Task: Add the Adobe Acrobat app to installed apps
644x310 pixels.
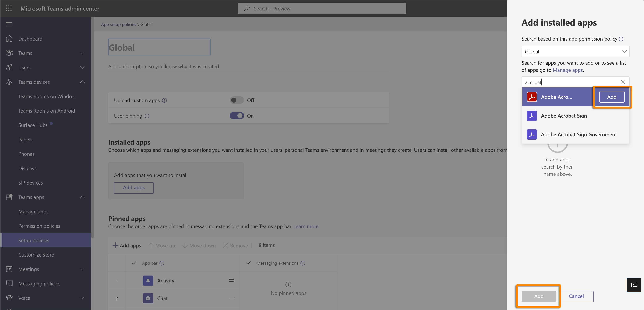Action: pos(611,97)
